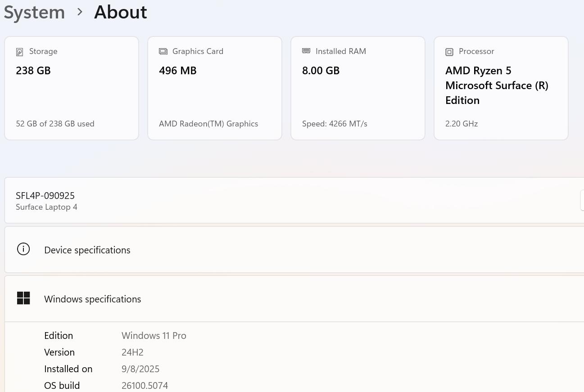This screenshot has width=584, height=392.
Task: Click the '52 GB of 238 GB used' text
Action: 55,124
